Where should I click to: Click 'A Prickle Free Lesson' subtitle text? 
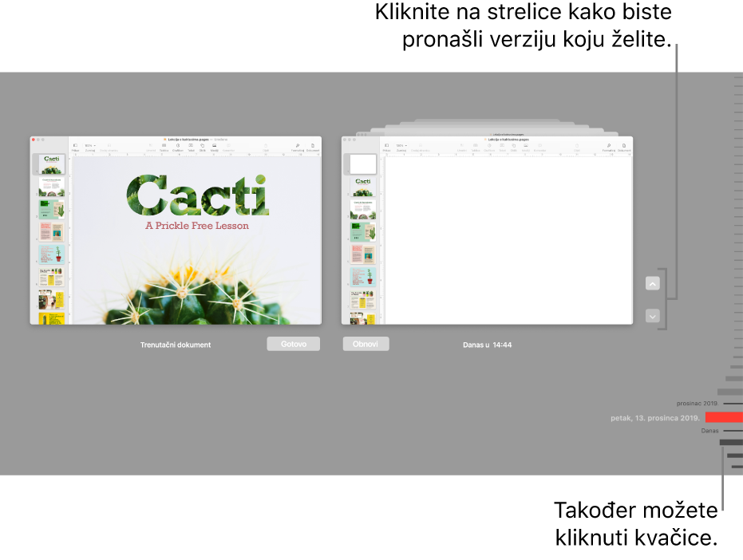197,226
